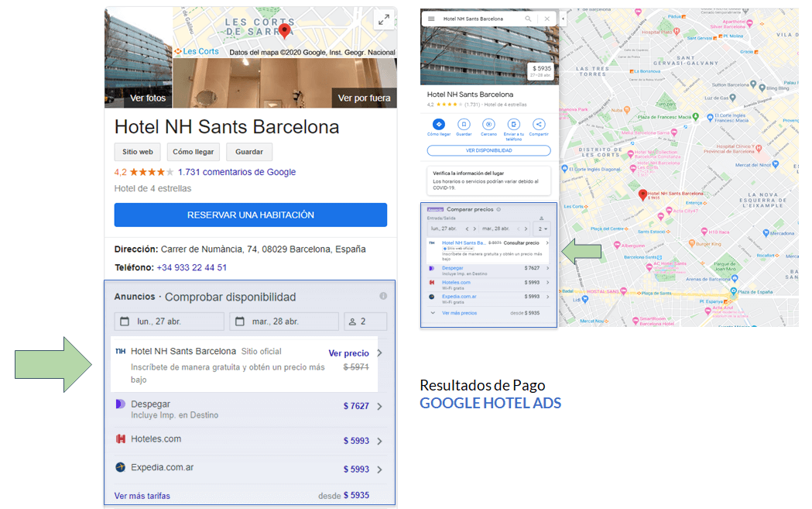
Task: Click the info icon next to Comparar precios
Action: click(x=499, y=209)
